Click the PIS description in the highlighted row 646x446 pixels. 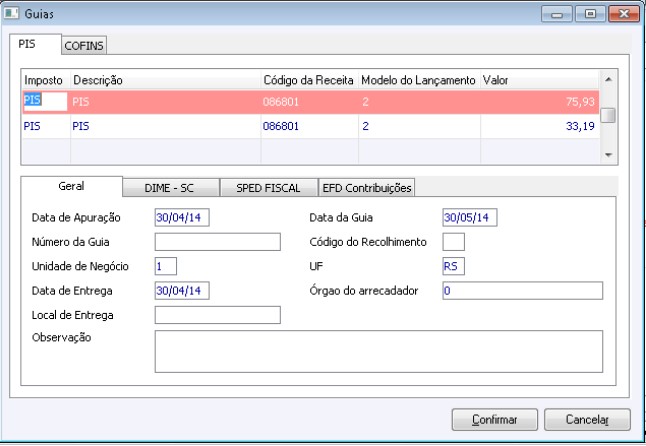pyautogui.click(x=81, y=102)
